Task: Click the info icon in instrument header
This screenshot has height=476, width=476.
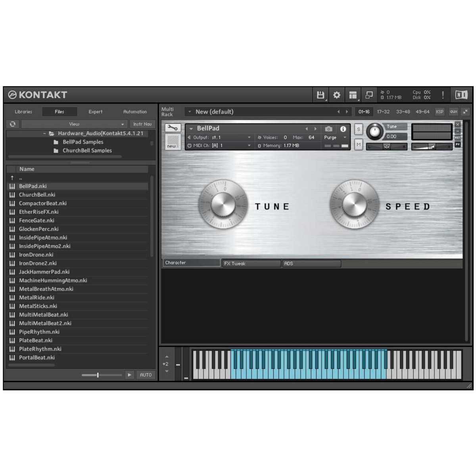Action: click(343, 129)
